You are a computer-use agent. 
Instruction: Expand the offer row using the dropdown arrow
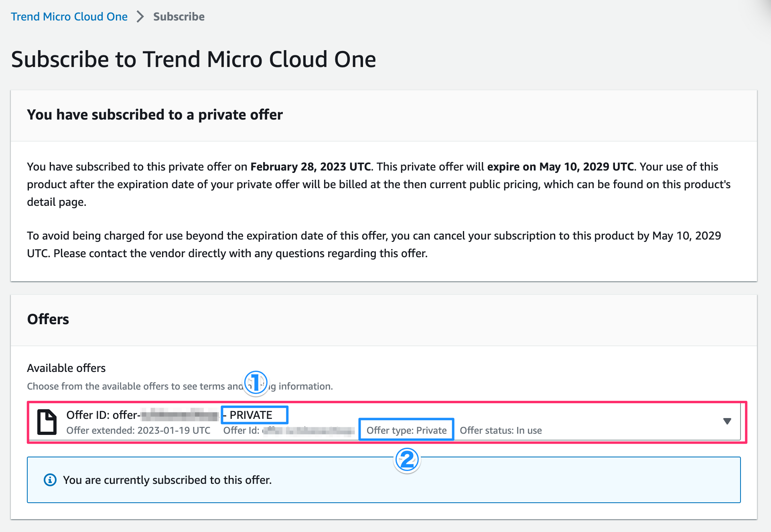(727, 422)
